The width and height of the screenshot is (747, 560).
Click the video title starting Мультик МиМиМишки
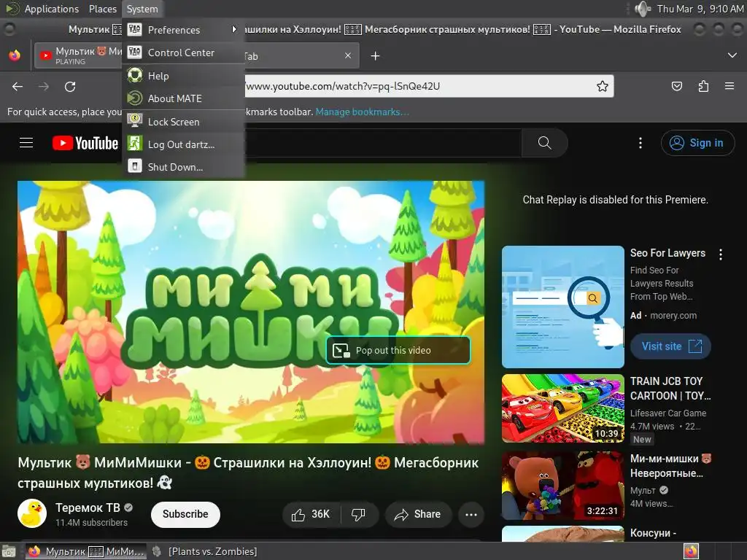pos(248,472)
